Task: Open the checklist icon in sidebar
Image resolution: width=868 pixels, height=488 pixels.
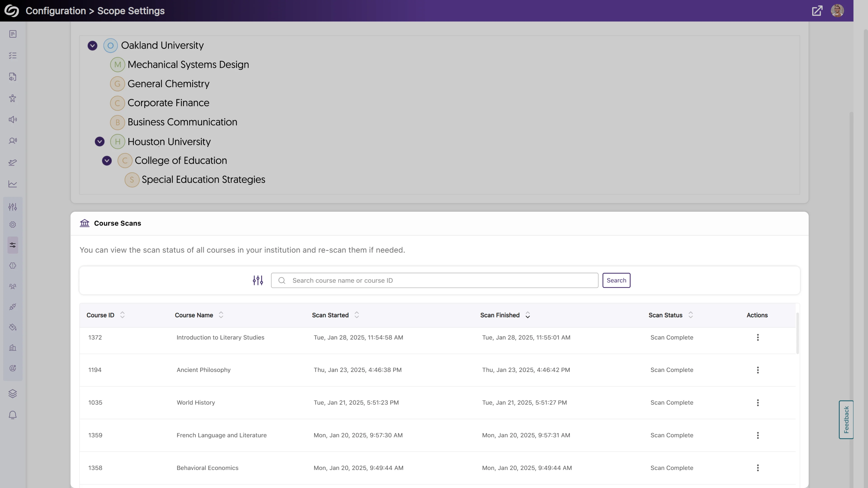Action: pos(12,55)
